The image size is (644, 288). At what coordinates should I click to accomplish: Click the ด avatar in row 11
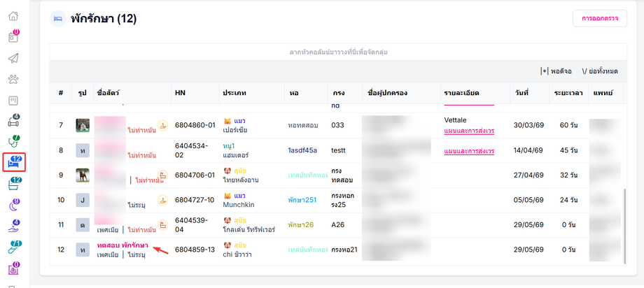click(x=83, y=225)
